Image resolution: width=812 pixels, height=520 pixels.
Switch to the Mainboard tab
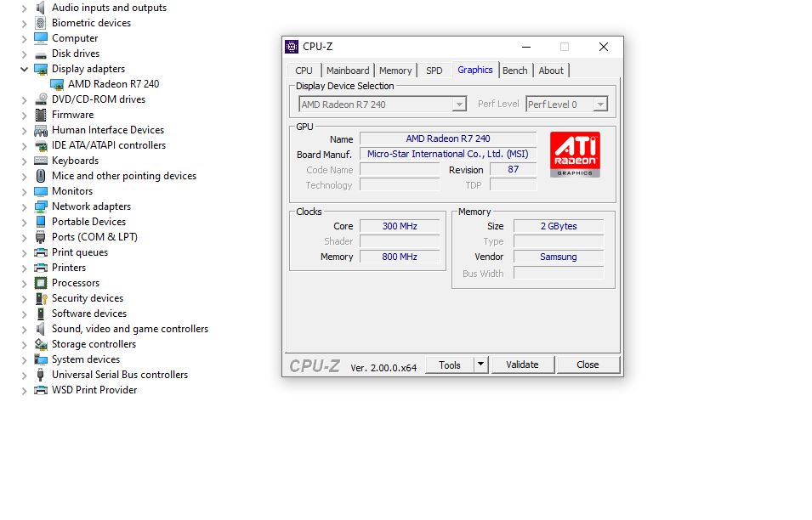click(348, 71)
